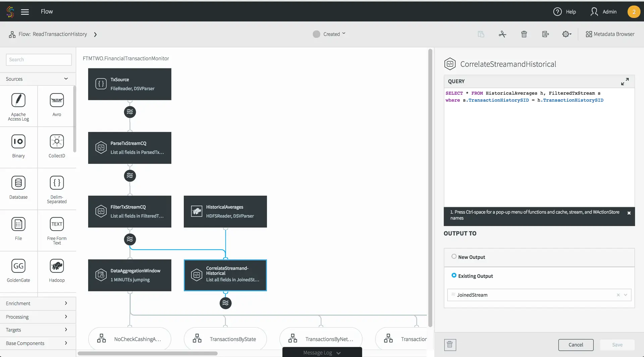Viewport: 644px width, 357px height.
Task: Choose the GoldenGate source icon
Action: click(x=18, y=266)
